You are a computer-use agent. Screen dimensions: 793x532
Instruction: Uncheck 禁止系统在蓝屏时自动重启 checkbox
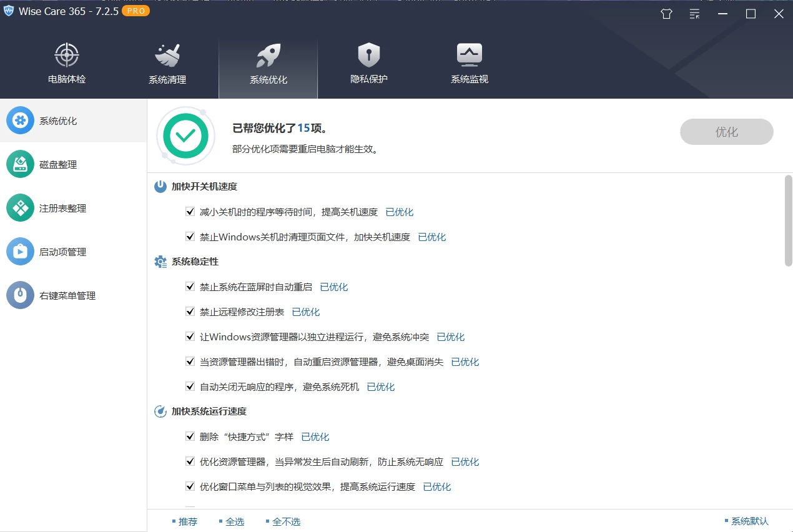[190, 287]
